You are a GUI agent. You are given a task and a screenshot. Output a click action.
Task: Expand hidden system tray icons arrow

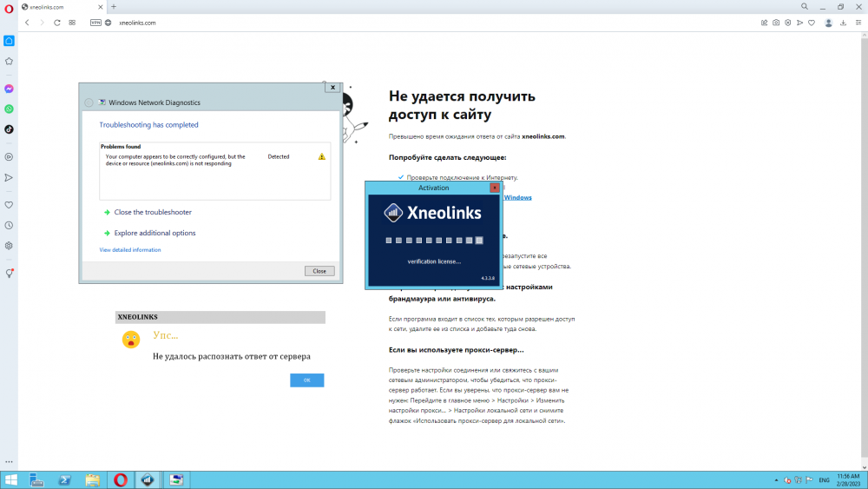coord(776,480)
